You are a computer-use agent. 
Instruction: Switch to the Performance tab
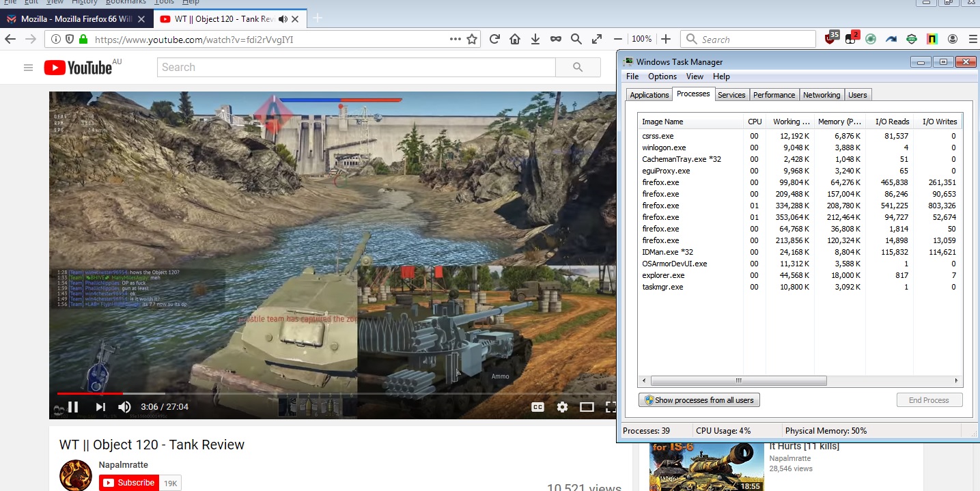(774, 95)
